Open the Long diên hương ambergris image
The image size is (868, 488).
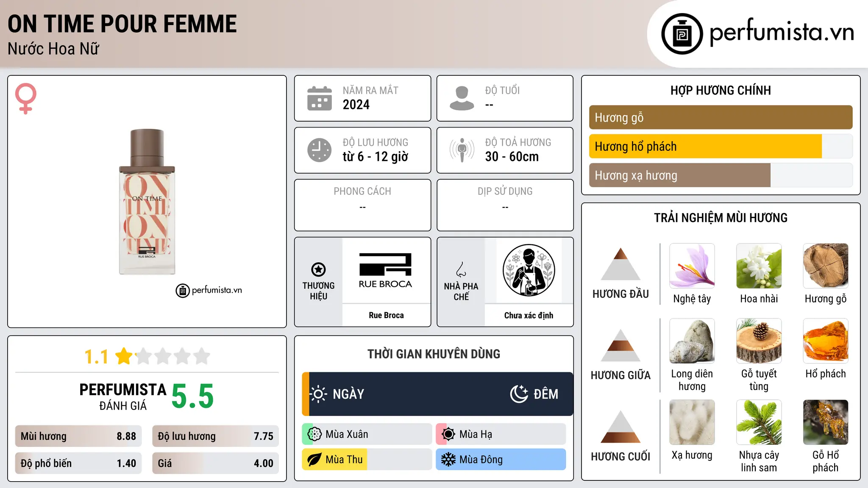(x=692, y=341)
